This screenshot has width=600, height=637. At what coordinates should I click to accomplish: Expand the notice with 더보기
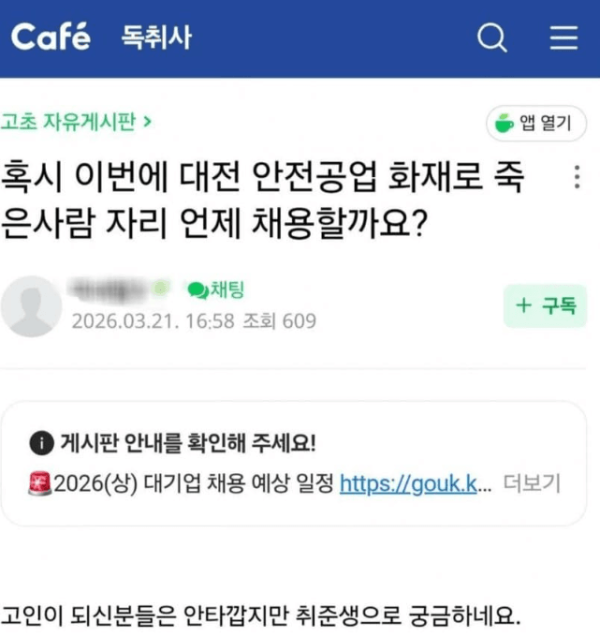530,485
